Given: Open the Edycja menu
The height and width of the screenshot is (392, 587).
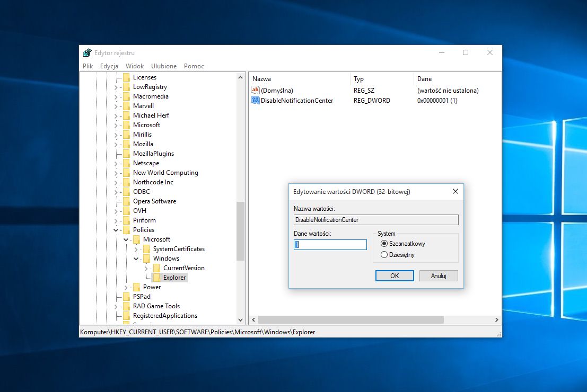Looking at the screenshot, I should (109, 66).
